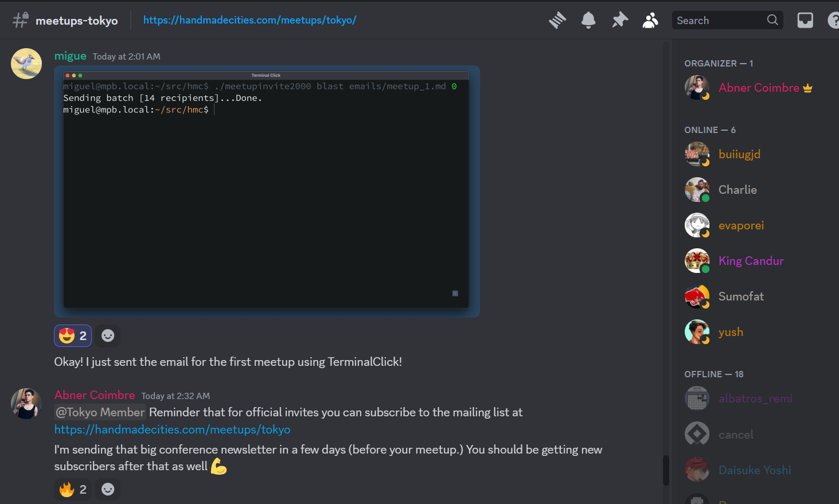This screenshot has width=839, height=504.
Task: Toggle the fire reaction on Abner's message
Action: pyautogui.click(x=73, y=489)
